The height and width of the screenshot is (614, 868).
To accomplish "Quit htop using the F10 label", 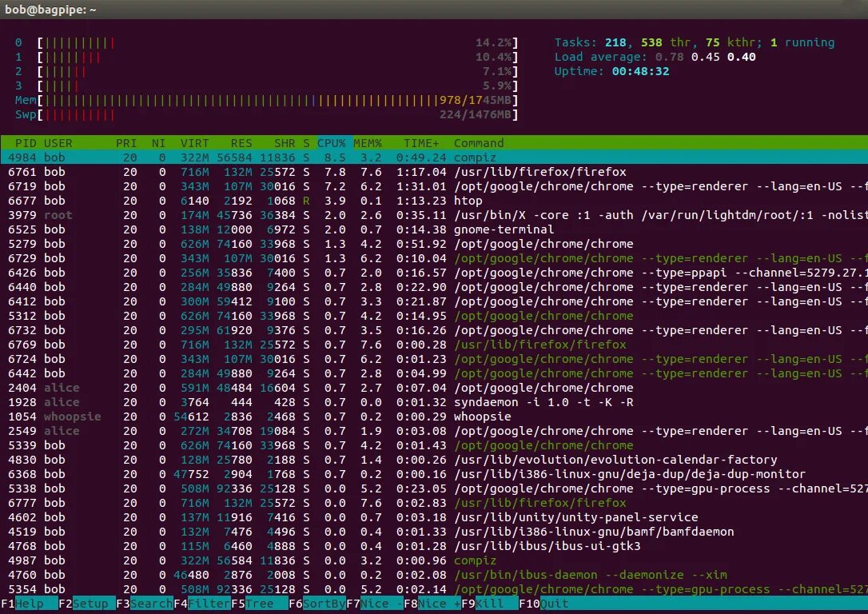I will tap(554, 604).
